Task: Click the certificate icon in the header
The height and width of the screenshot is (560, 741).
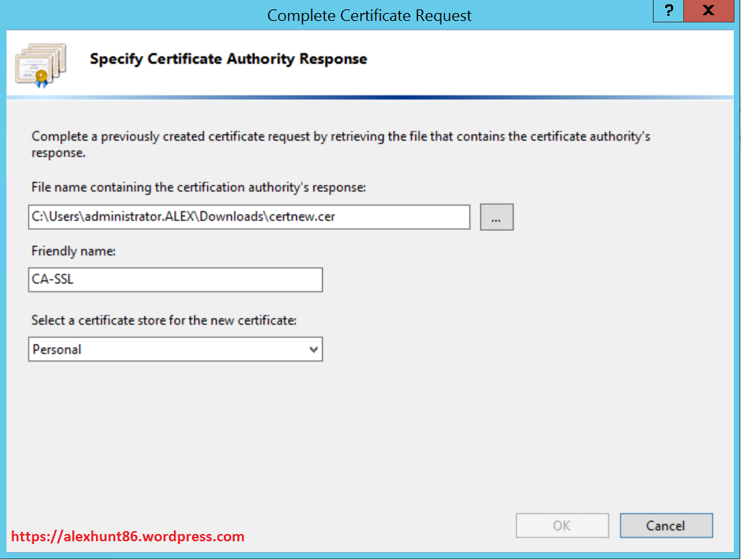Action: pyautogui.click(x=40, y=65)
